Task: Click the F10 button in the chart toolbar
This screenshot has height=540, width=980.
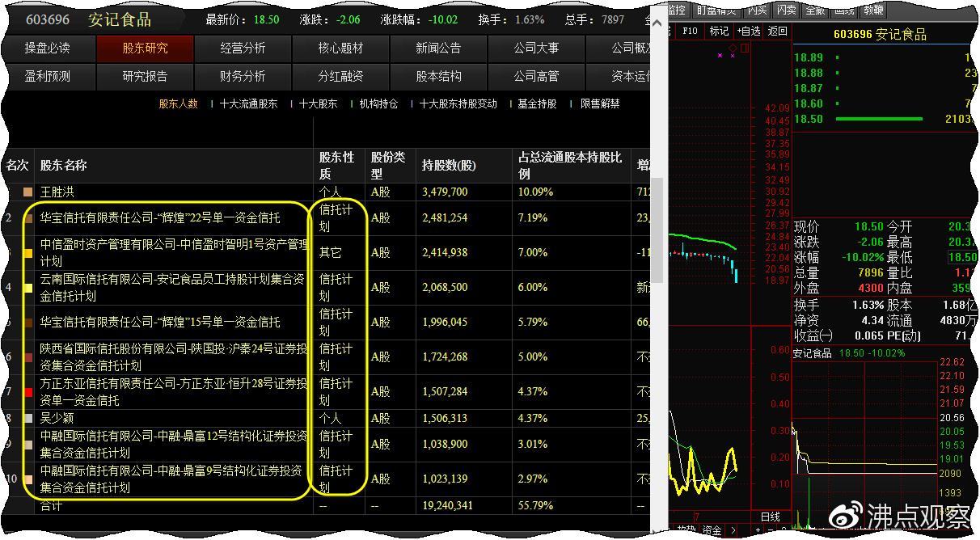Action: [x=691, y=31]
